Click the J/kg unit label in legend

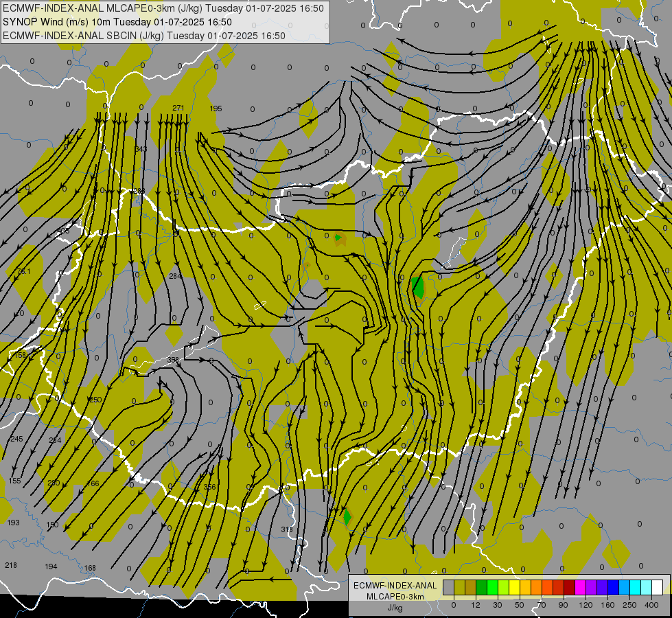coord(395,608)
